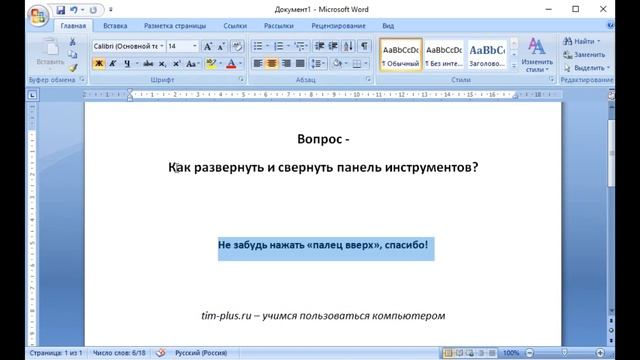Image resolution: width=640 pixels, height=360 pixels.
Task: Turn off center alignment
Action: [x=272, y=63]
